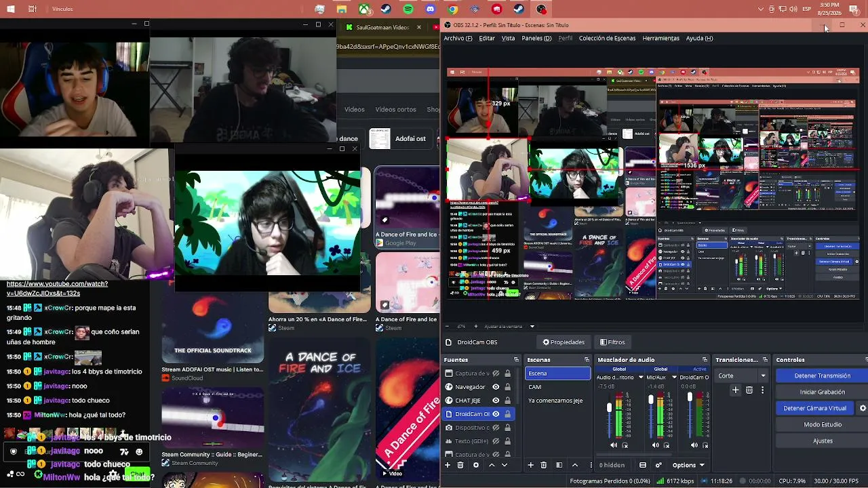The width and height of the screenshot is (868, 488).
Task: Start recording with Iniciar Grabación
Action: point(822,392)
